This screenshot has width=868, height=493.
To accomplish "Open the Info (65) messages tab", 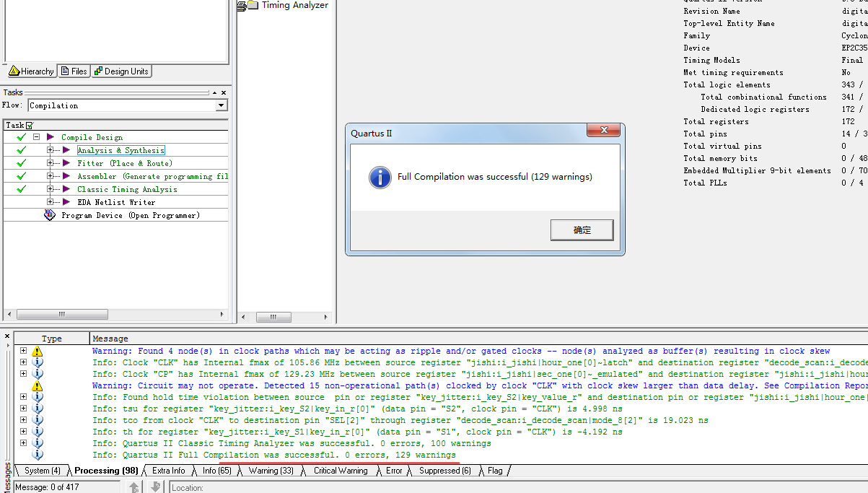I will click(x=216, y=471).
